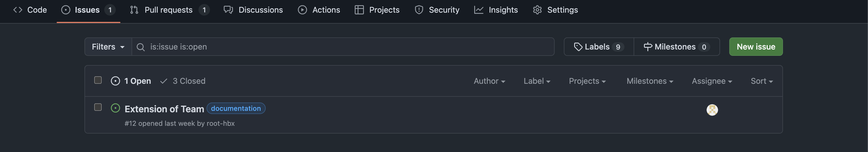Screen dimensions: 868x152
Task: Click the open issue status icon for Extension of Team
Action: [x=115, y=108]
